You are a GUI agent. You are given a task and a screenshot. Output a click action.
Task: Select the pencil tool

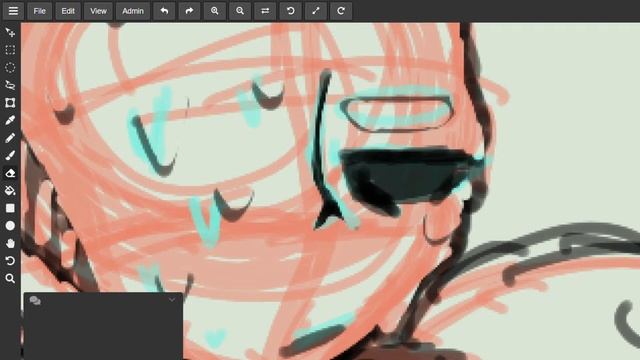[x=10, y=138]
